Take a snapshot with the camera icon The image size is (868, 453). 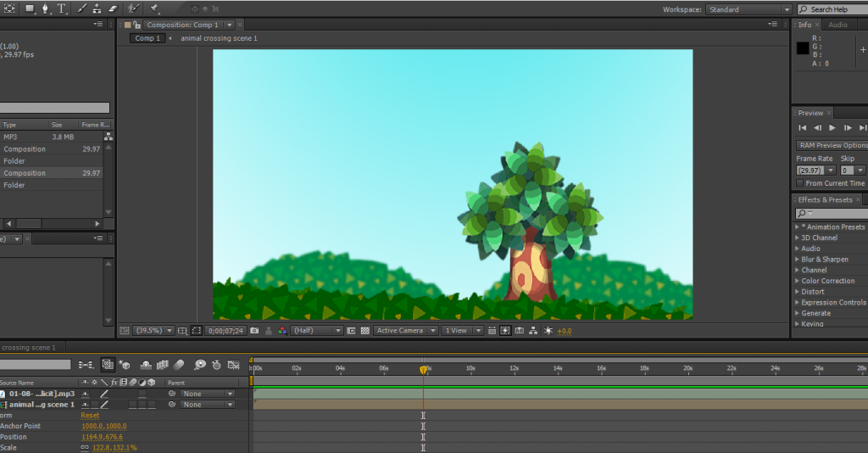click(x=254, y=331)
